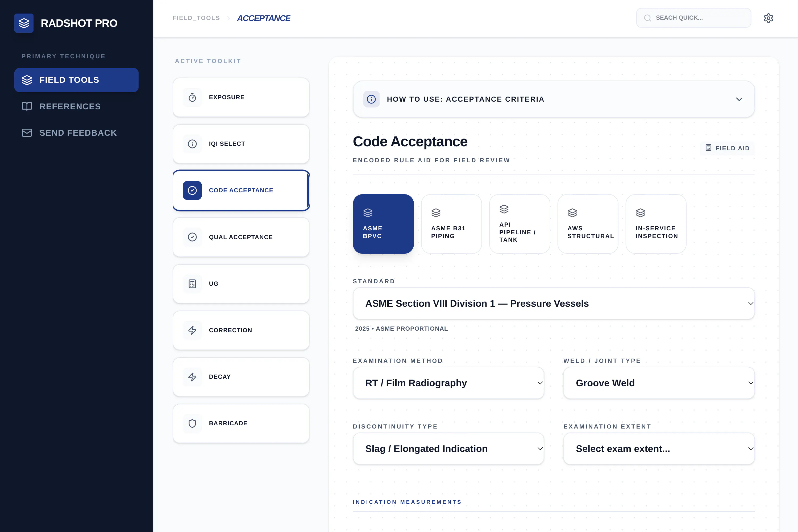Image resolution: width=798 pixels, height=532 pixels.
Task: Open the Examination Method dropdown
Action: [448, 383]
